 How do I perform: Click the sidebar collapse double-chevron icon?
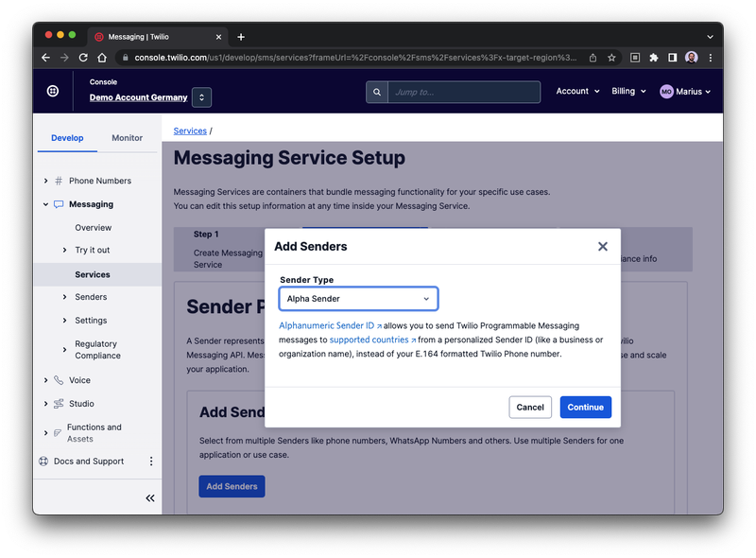pos(149,498)
